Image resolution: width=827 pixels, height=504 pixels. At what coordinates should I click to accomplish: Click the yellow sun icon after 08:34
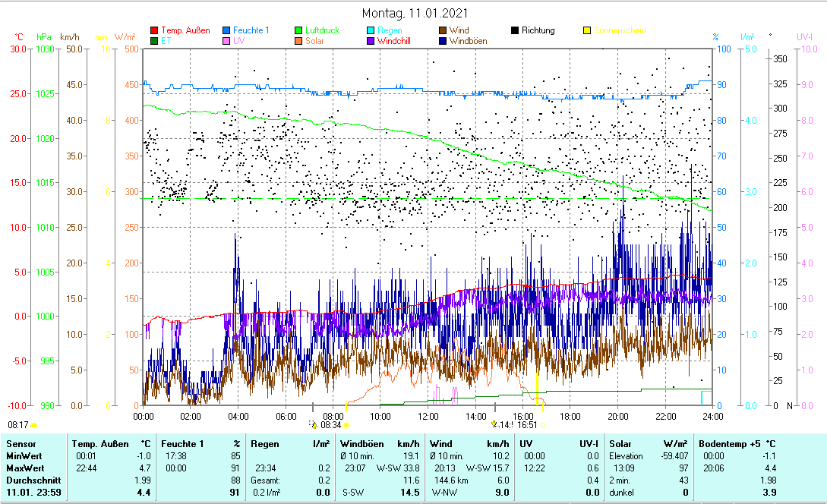click(x=347, y=424)
